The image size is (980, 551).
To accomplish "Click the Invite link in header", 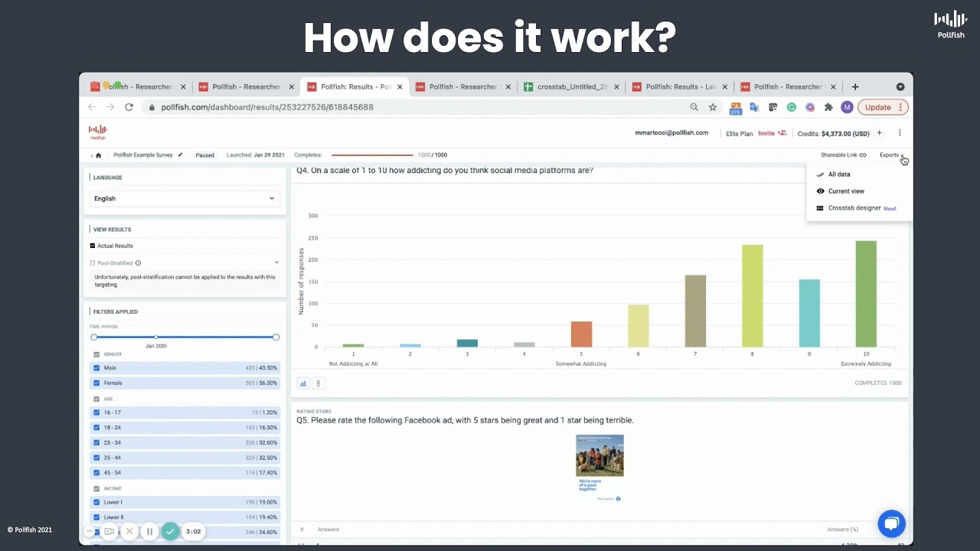I will [766, 133].
